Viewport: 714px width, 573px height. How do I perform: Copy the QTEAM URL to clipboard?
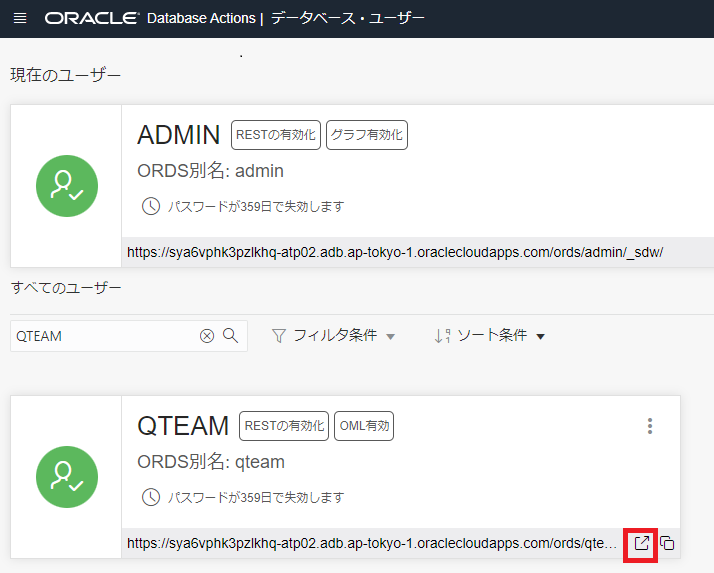667,543
